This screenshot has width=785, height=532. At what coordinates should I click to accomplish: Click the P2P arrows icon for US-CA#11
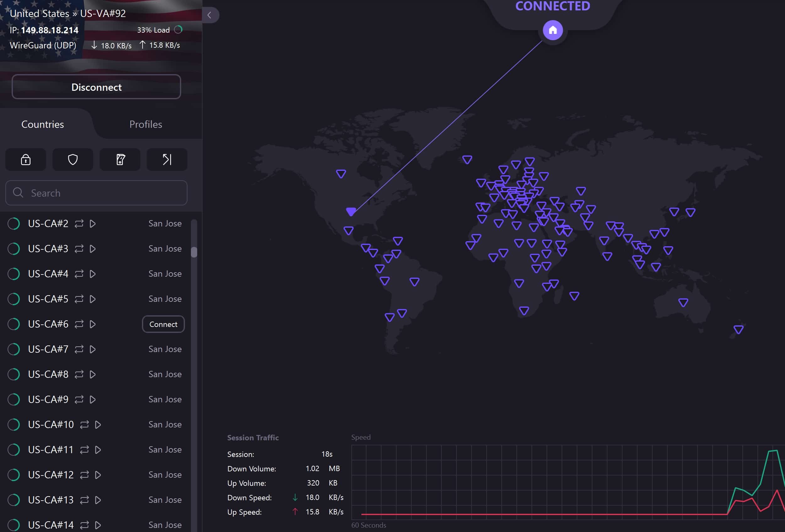click(x=84, y=450)
